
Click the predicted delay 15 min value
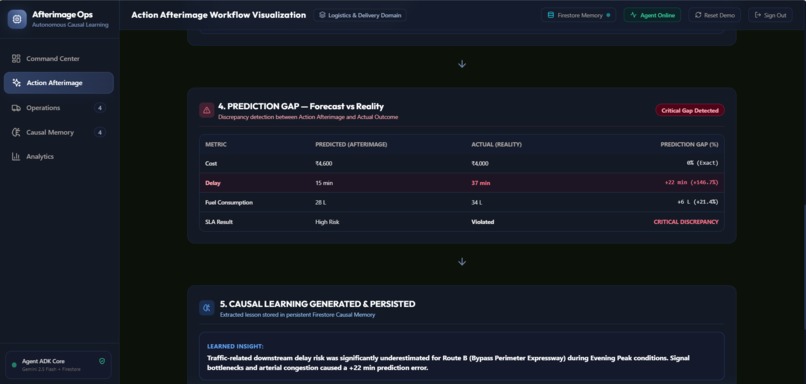click(x=324, y=183)
